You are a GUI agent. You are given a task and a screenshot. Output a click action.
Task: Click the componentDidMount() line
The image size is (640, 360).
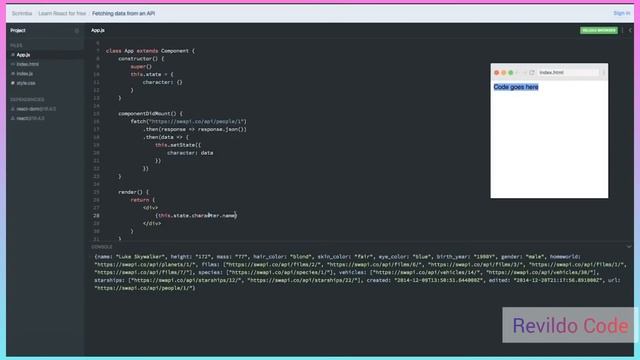click(151, 113)
